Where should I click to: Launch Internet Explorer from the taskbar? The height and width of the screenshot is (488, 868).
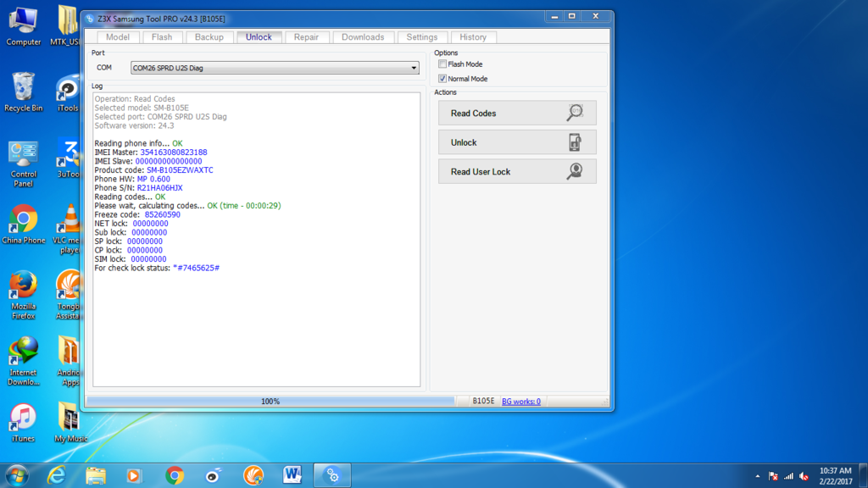click(56, 475)
